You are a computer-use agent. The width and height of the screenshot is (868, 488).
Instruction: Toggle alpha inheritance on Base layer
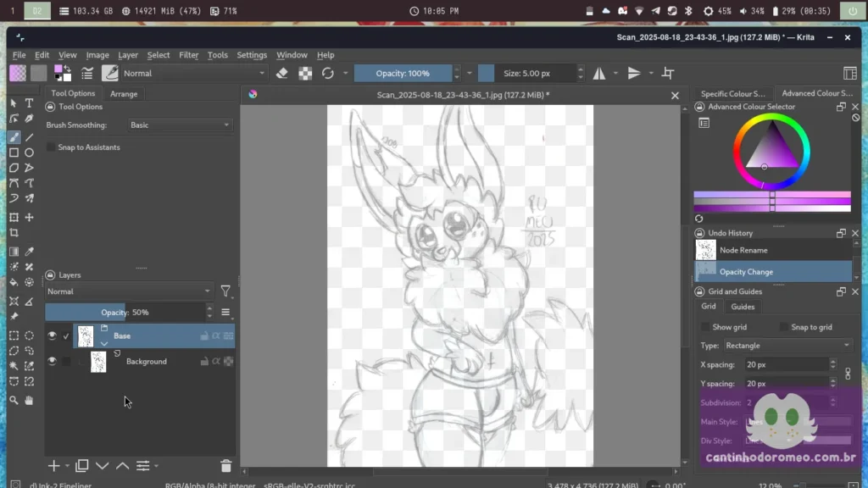tap(216, 335)
